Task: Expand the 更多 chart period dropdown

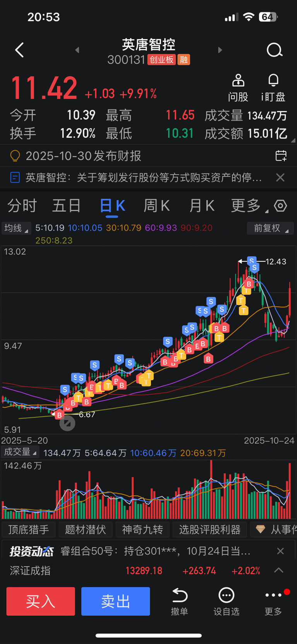Action: click(249, 206)
